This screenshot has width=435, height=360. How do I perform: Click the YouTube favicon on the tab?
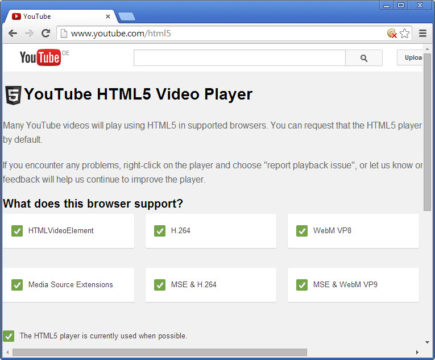point(16,16)
